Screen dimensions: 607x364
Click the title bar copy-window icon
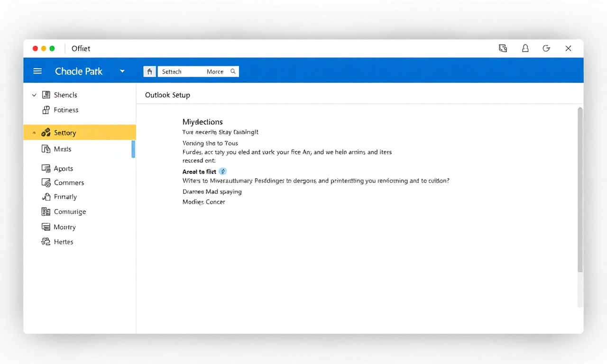pos(503,48)
